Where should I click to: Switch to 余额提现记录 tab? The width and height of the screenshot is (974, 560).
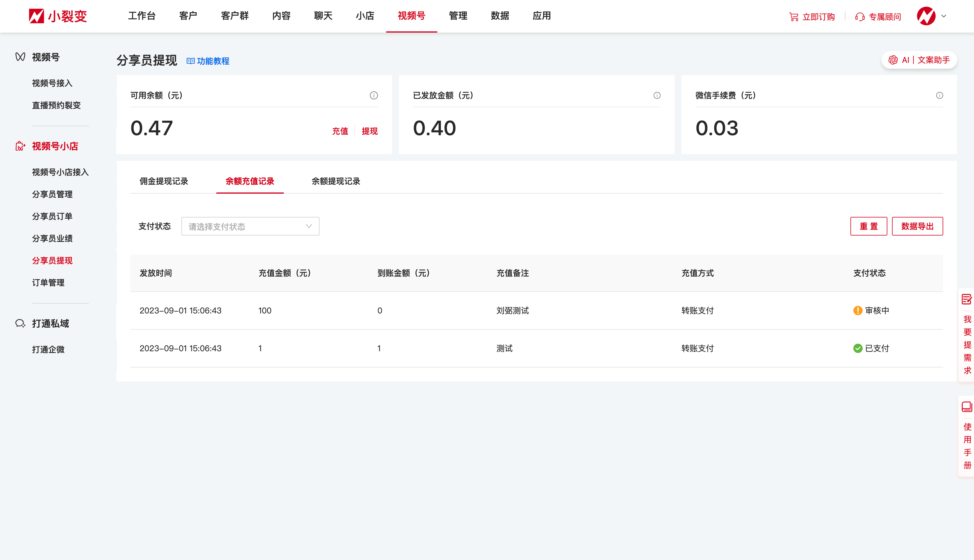[336, 181]
